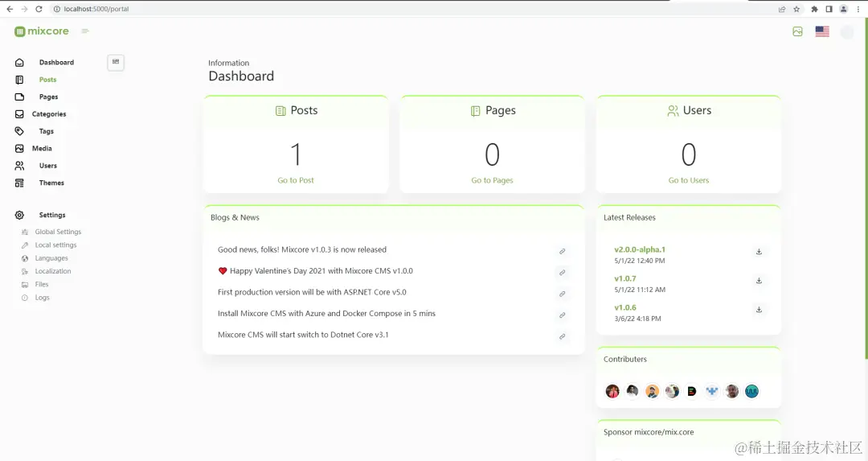Image resolution: width=868 pixels, height=461 pixels.
Task: Click the Themes layout icon
Action: [19, 183]
